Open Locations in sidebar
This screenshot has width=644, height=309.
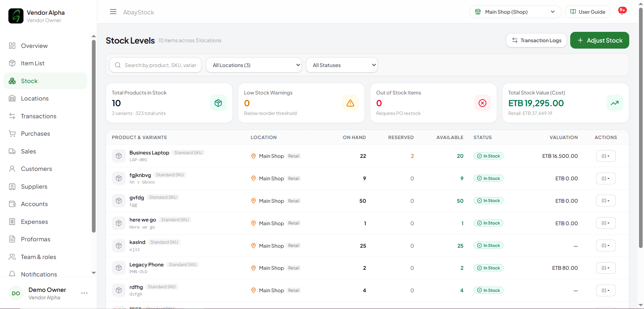(x=45, y=99)
